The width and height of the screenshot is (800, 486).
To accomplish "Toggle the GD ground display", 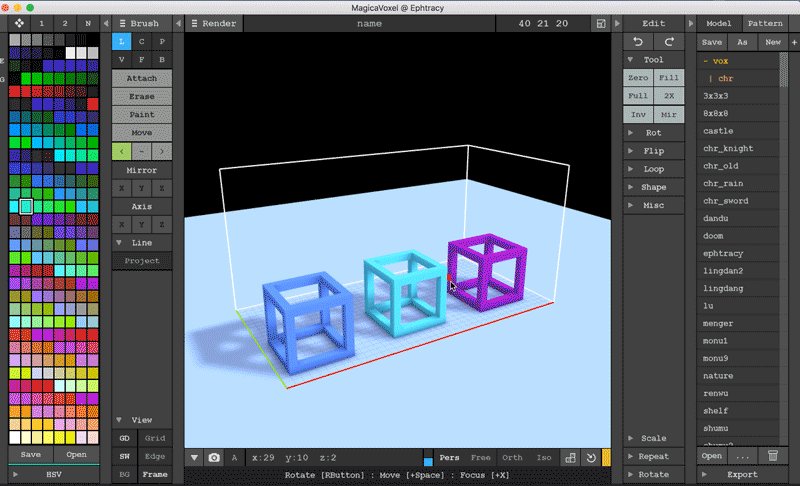I will (124, 438).
